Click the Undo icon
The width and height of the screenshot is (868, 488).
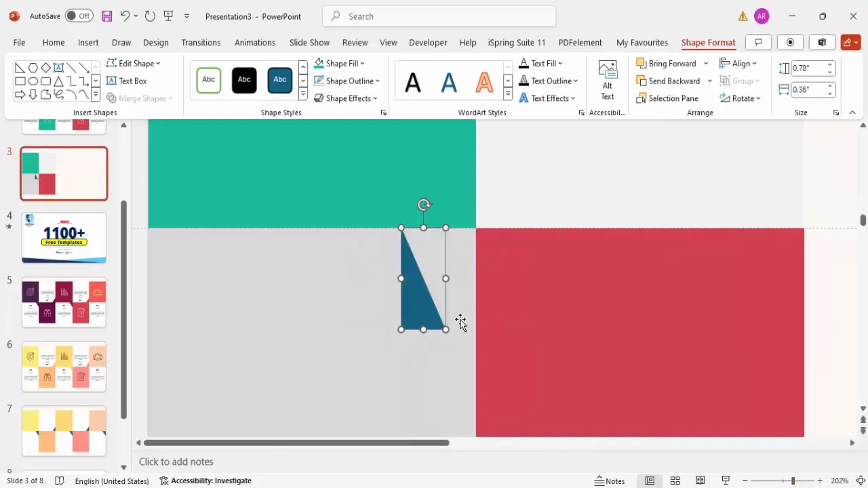125,16
